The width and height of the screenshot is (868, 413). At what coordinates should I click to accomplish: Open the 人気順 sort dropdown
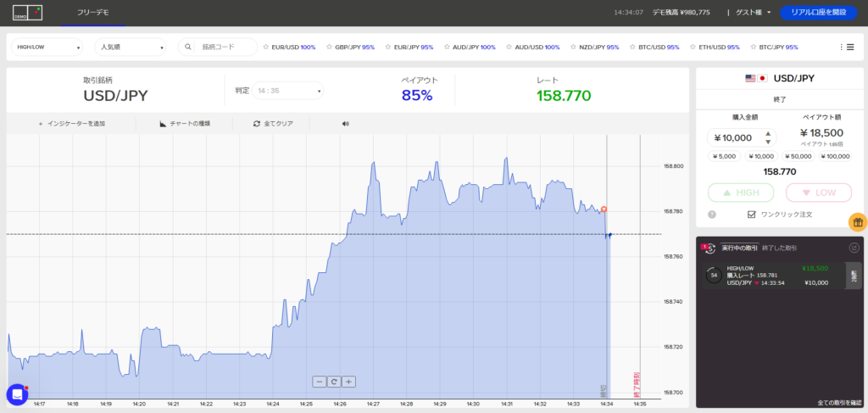[131, 47]
